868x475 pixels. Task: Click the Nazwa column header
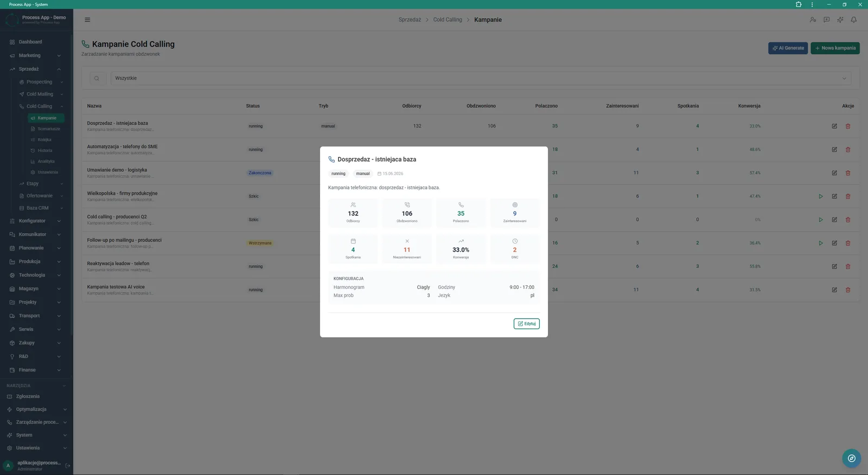click(94, 106)
